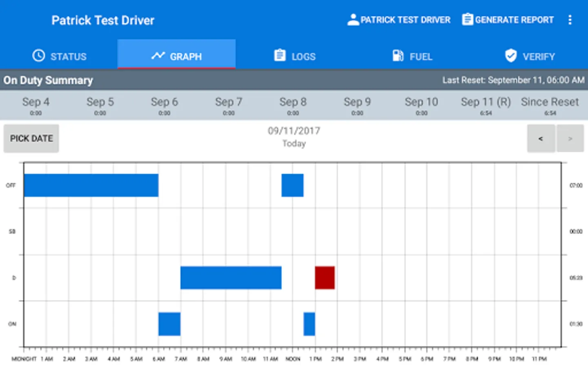Click the red driving block

pos(325,278)
